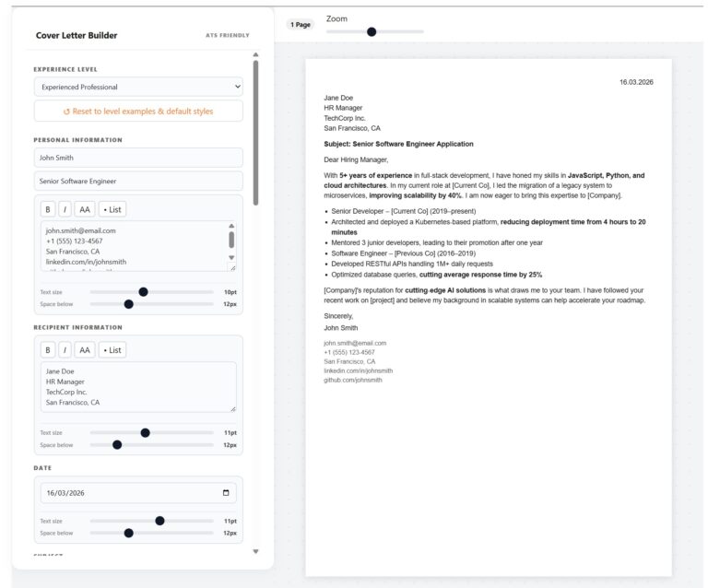Toggle AA uppercase in Personal Information toolbar

[x=85, y=209]
